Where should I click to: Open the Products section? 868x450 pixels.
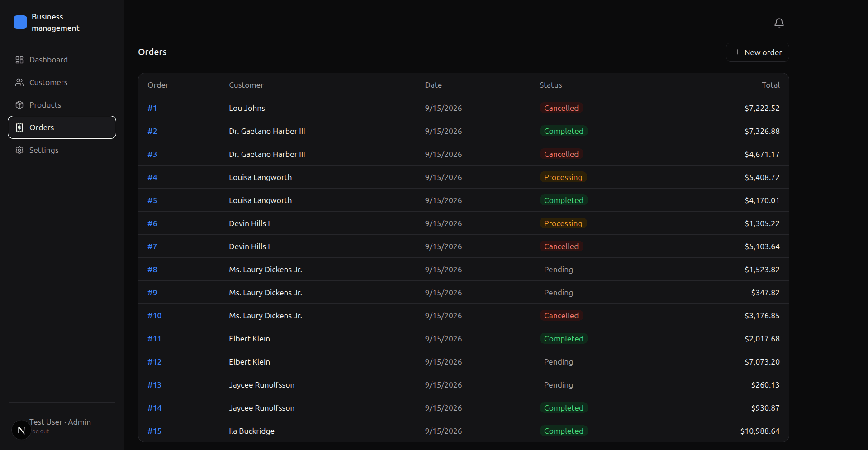[x=62, y=105]
